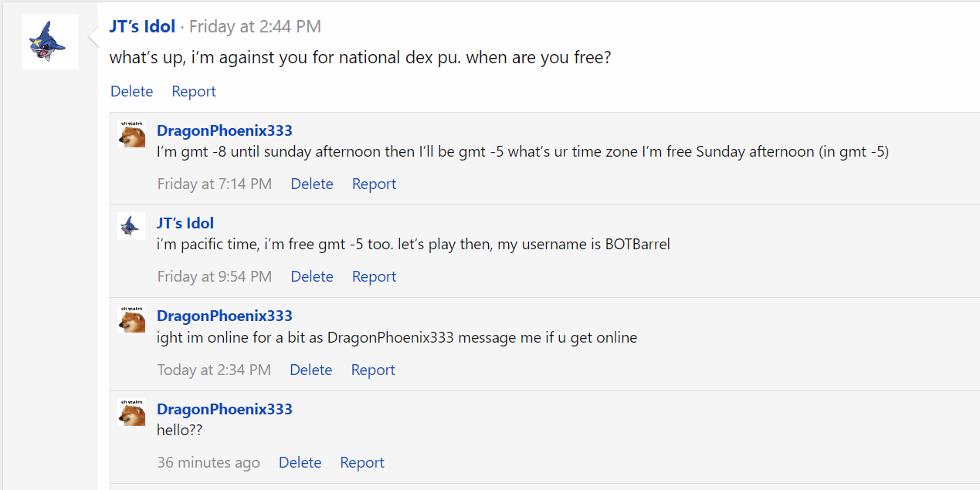Report the 'hello??' comment
Viewport: 980px width, 490px height.
(362, 462)
